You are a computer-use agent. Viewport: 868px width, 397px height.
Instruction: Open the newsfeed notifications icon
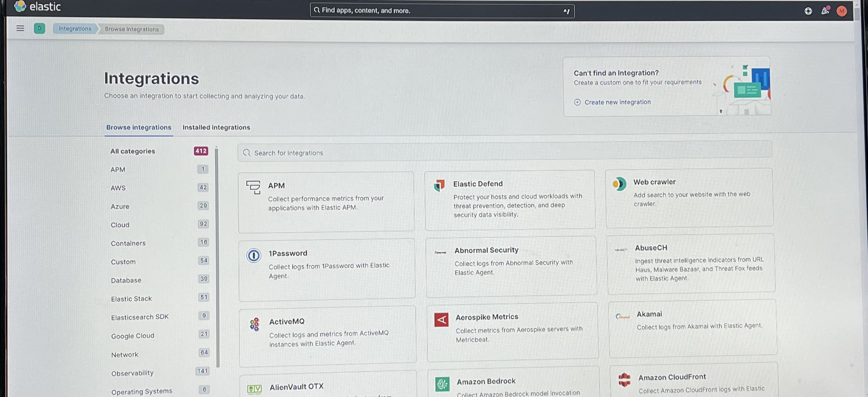(825, 11)
